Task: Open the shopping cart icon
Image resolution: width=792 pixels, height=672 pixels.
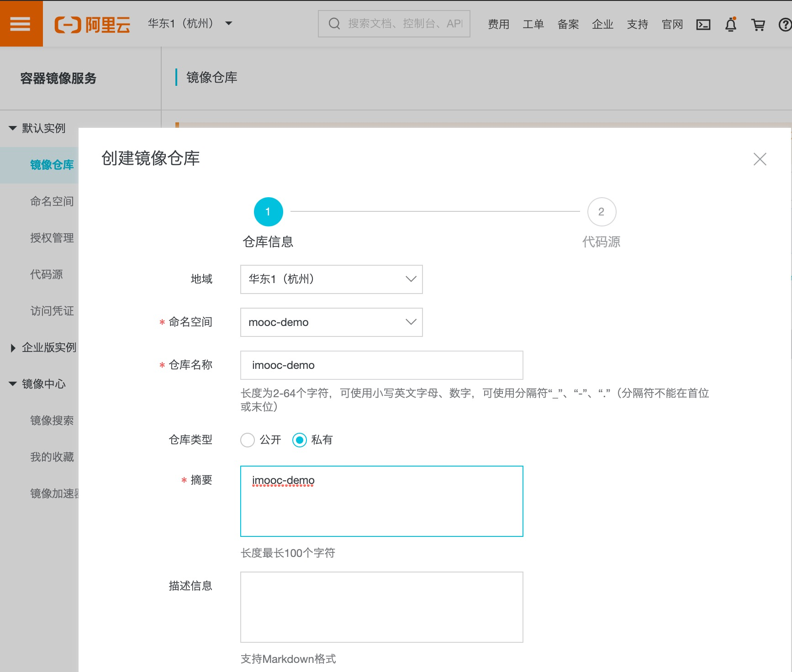Action: pos(759,24)
